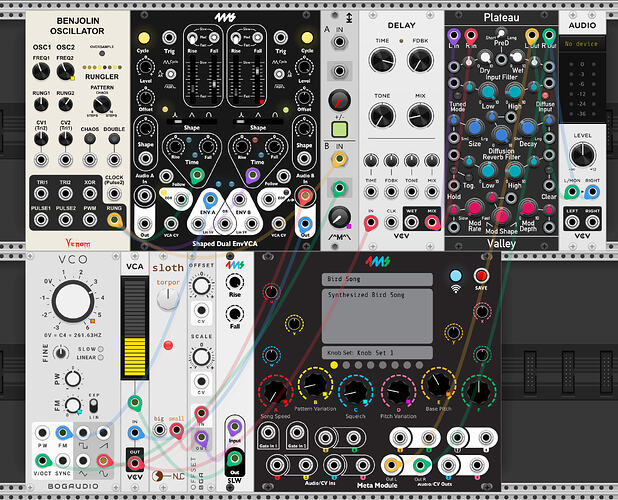Click the DELAY FDBK knob
618x500 pixels.
(x=420, y=60)
